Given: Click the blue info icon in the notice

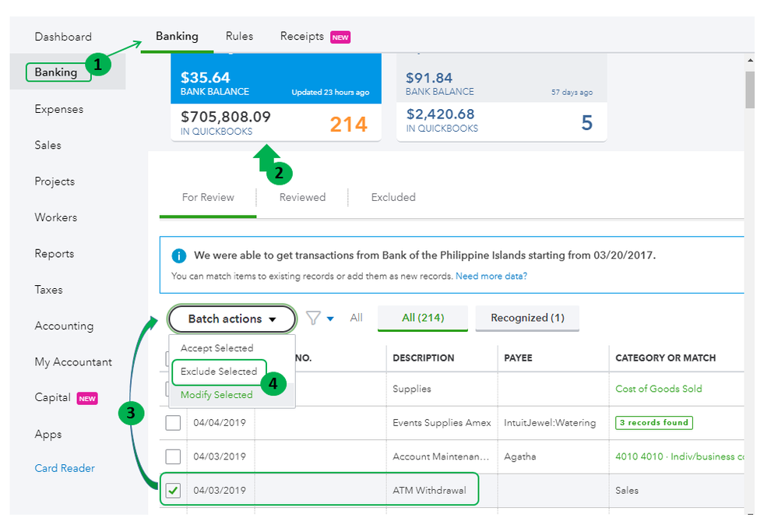Looking at the screenshot, I should click(x=180, y=255).
